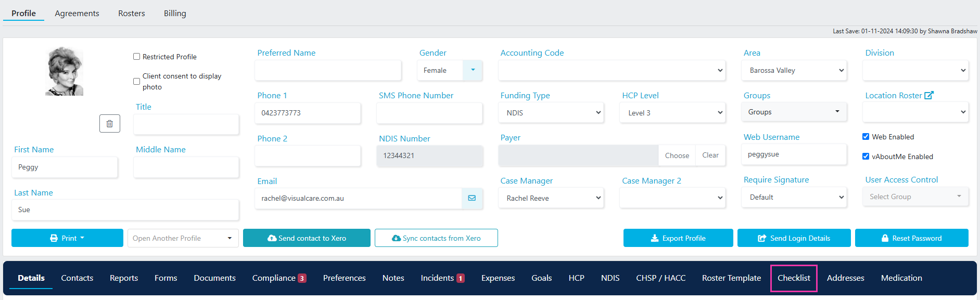Open the Gender dropdown arrow

click(x=473, y=70)
